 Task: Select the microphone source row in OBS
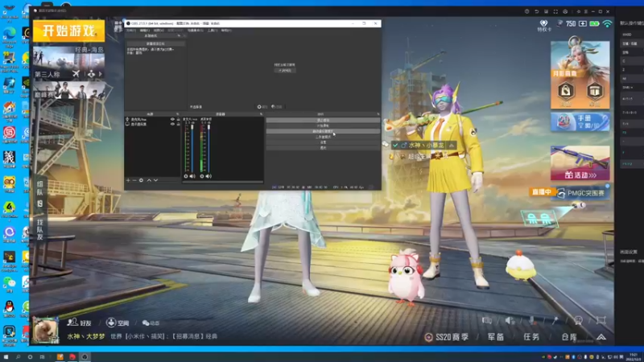pos(153,119)
